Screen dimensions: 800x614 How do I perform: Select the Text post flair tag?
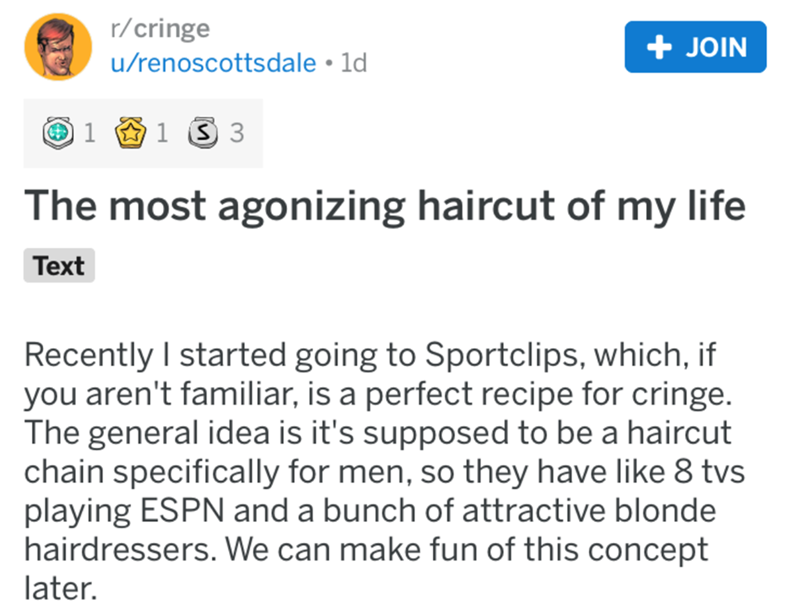tap(59, 266)
